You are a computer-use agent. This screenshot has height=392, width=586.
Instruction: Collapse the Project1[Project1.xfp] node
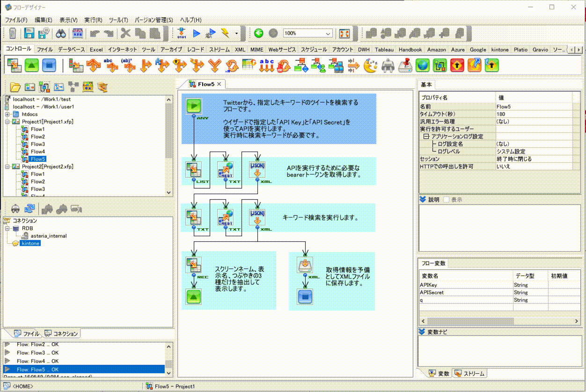pyautogui.click(x=7, y=122)
